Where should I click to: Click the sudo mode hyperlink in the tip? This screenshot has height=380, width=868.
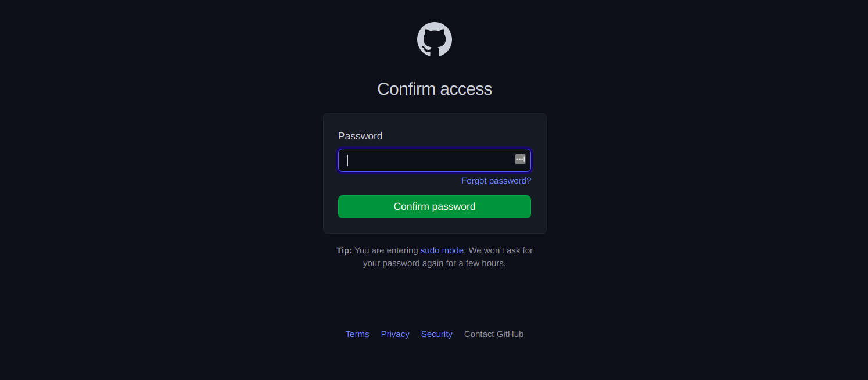point(442,250)
